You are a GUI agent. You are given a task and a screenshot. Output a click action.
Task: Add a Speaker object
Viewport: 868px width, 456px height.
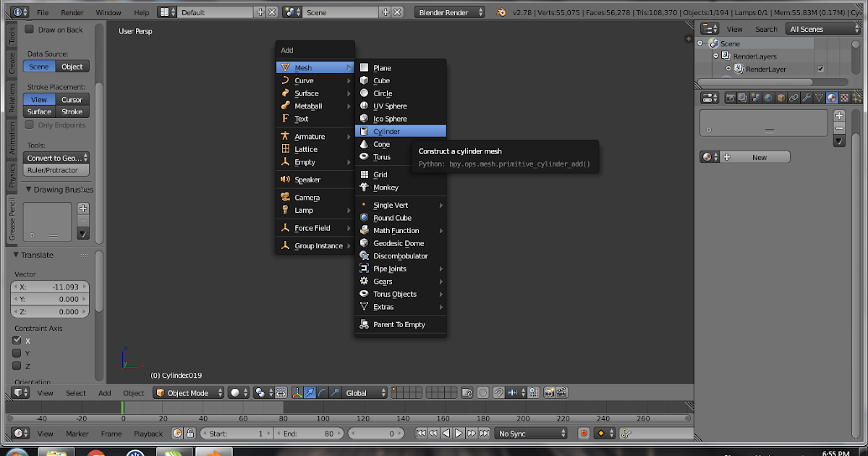pos(315,180)
